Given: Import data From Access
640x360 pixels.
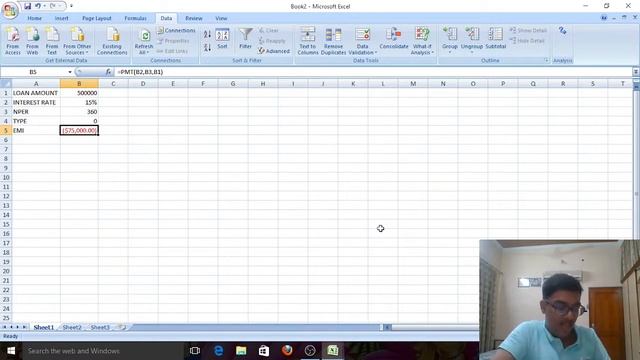Looking at the screenshot, I should click(13, 41).
